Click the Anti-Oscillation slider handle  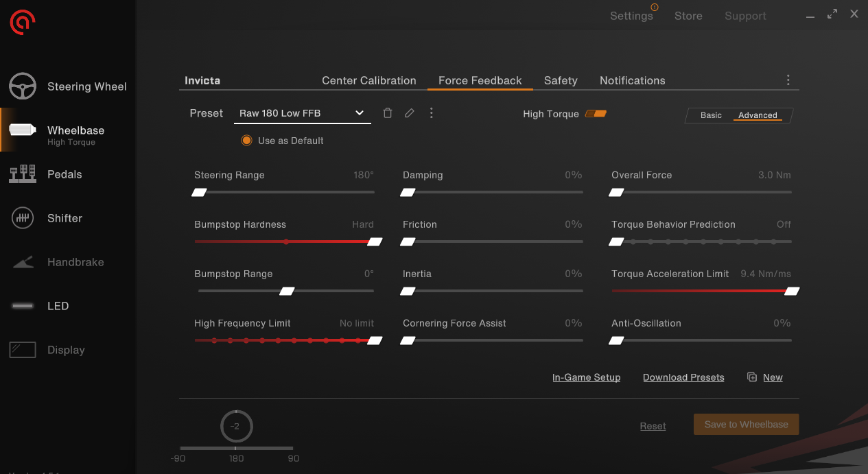point(616,341)
